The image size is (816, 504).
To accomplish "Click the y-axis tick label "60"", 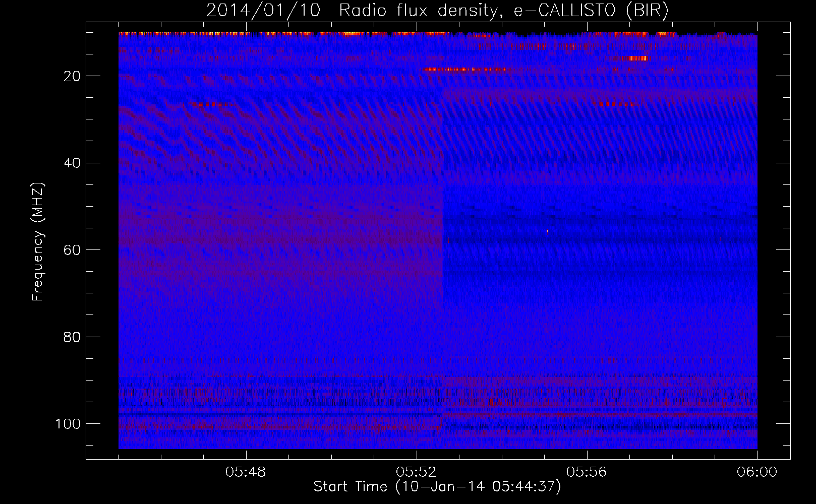I will coord(72,250).
